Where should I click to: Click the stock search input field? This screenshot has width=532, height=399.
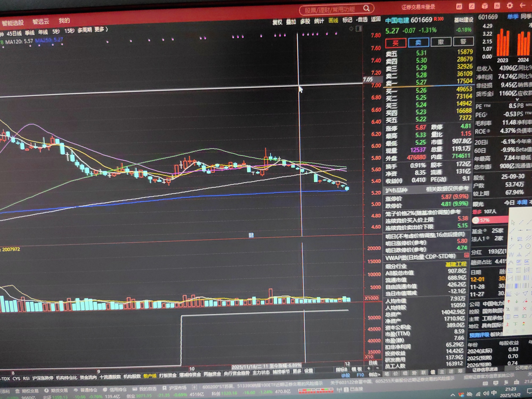coord(330,10)
